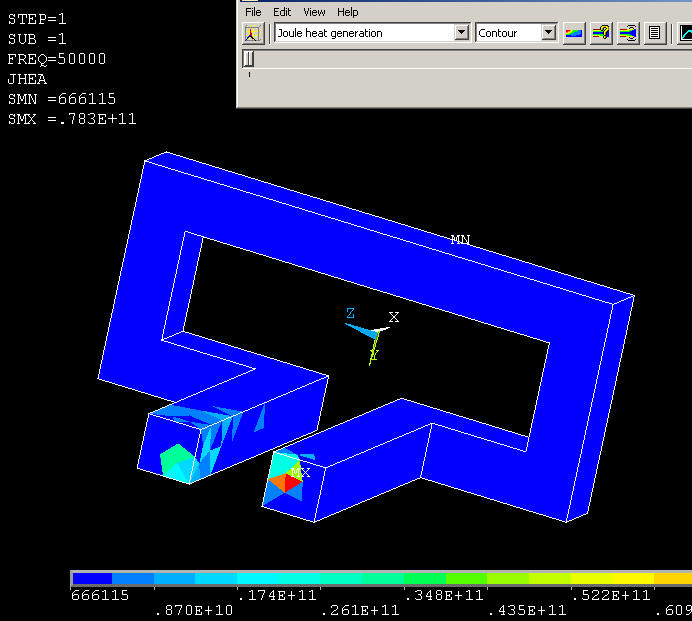Click the .348E+11 legend value

pyautogui.click(x=444, y=595)
